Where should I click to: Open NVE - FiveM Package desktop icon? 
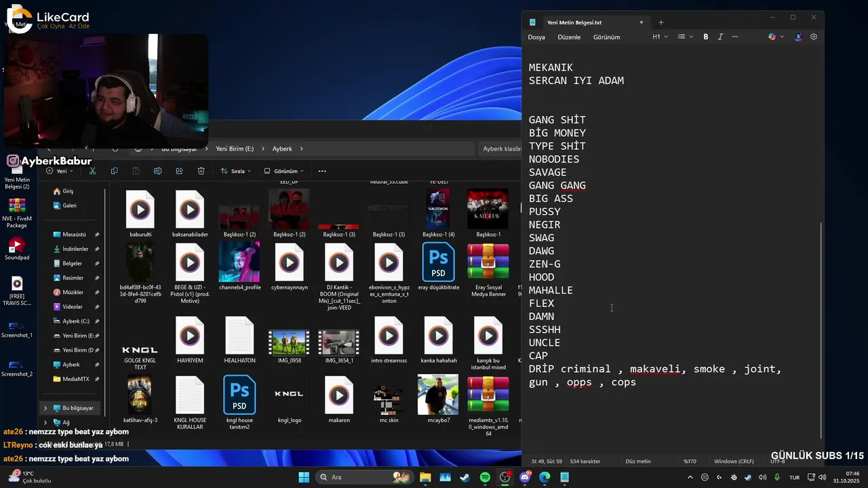pos(17,213)
